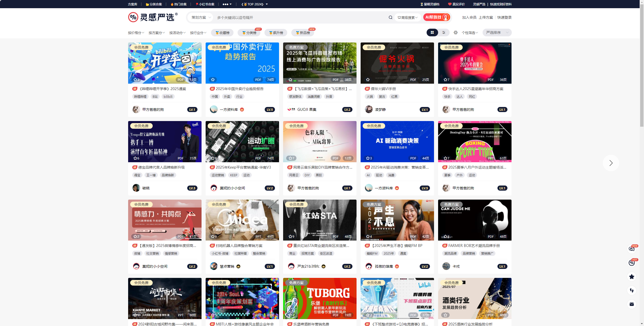
Task: Open the footprints browsing history icon
Action: pos(631,290)
